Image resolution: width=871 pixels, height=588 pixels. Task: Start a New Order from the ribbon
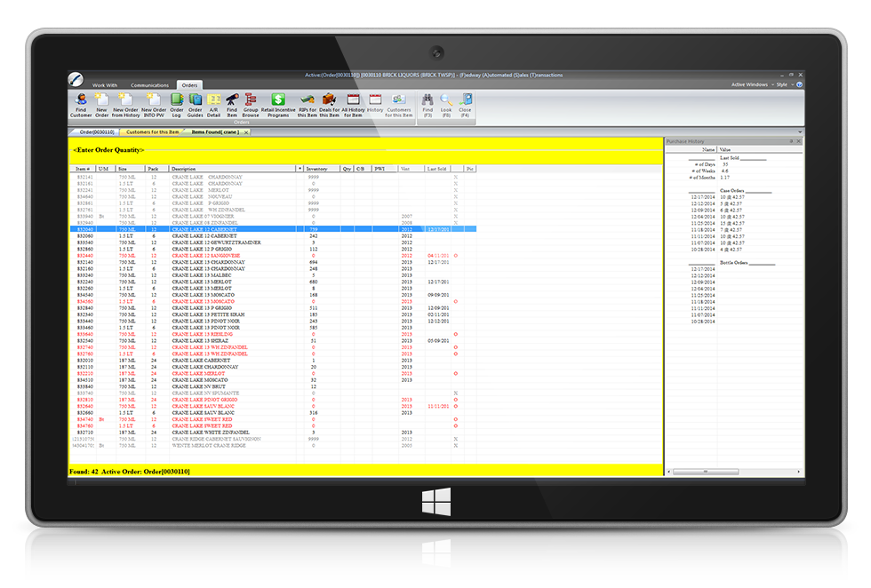click(101, 105)
